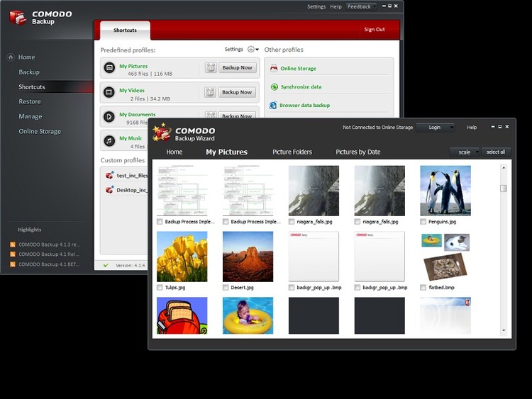Open the Shortcuts tab
The height and width of the screenshot is (399, 532).
click(125, 30)
